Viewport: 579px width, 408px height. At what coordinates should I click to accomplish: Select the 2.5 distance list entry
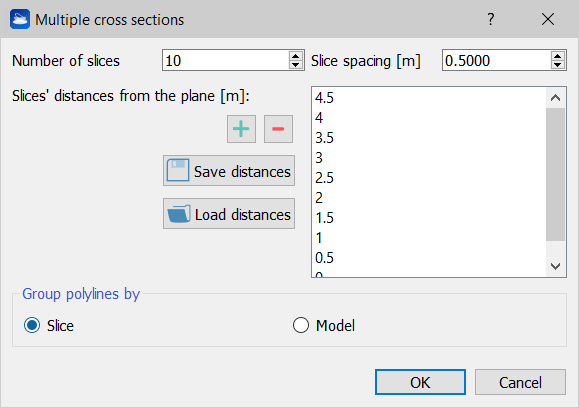[x=428, y=178]
